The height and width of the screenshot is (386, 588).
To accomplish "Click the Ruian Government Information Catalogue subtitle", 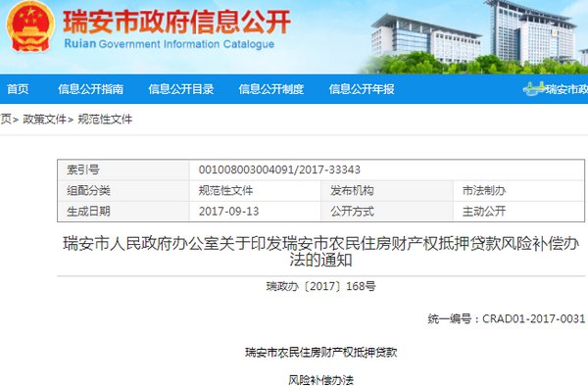I will click(170, 44).
